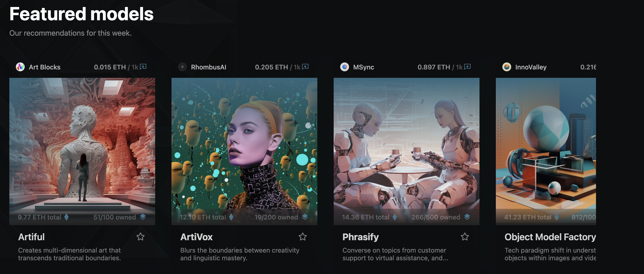This screenshot has width=644, height=274.
Task: Click the price icon beside 0.897 ETH / 1k
Action: coord(467,67)
